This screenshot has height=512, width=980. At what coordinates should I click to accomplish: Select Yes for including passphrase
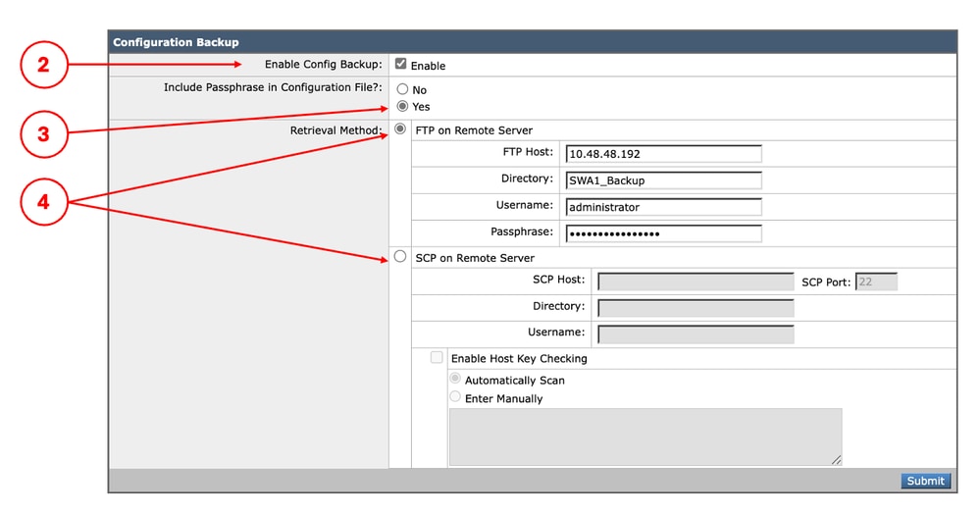(x=402, y=106)
